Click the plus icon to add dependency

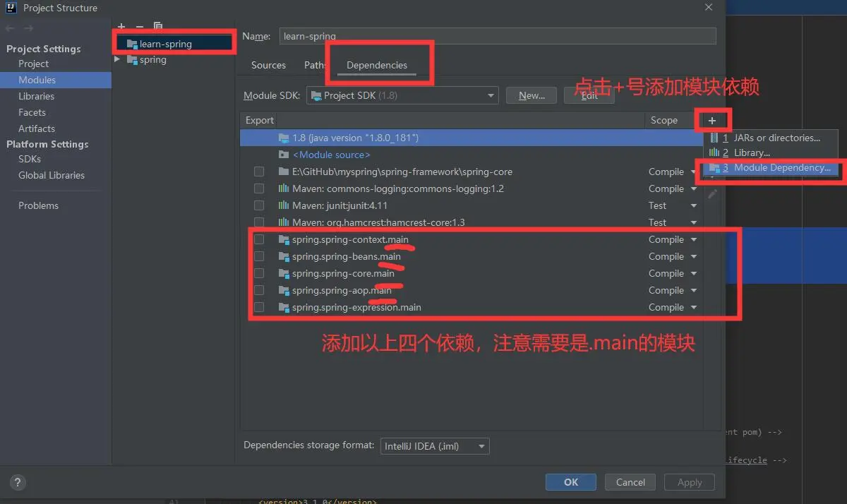tap(712, 121)
